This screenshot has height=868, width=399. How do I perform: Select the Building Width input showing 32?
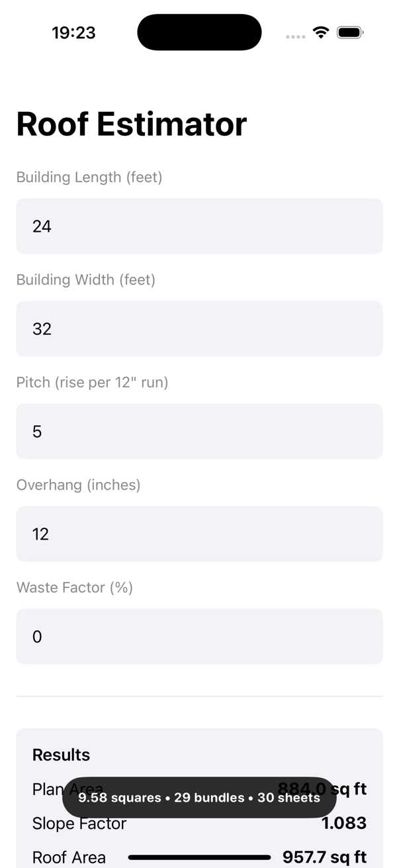[199, 328]
